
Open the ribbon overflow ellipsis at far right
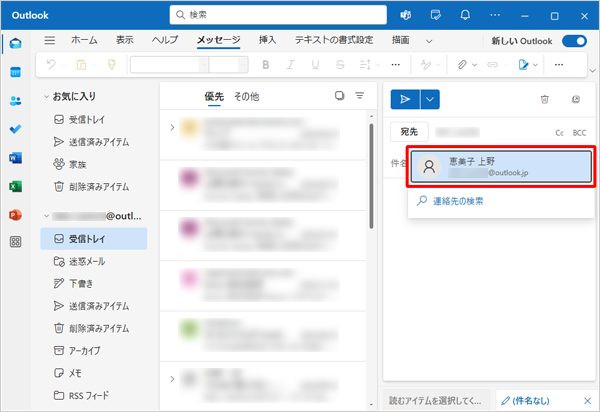click(x=559, y=65)
